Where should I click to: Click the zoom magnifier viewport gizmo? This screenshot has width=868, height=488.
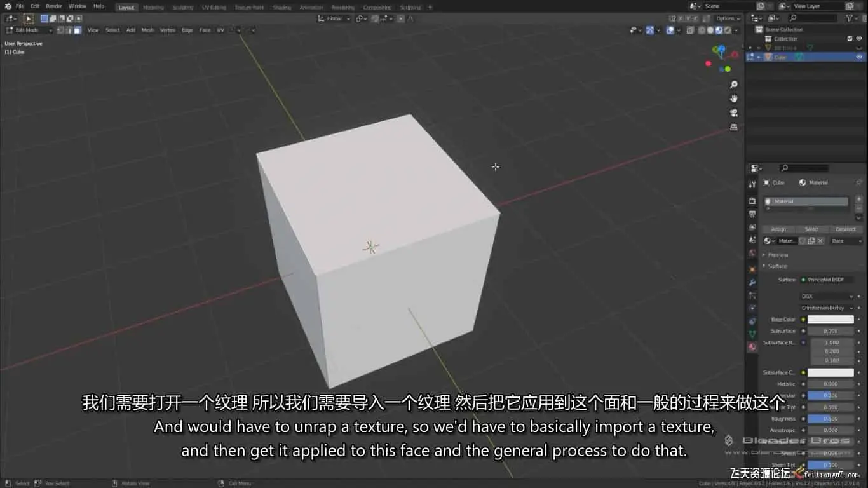point(734,85)
